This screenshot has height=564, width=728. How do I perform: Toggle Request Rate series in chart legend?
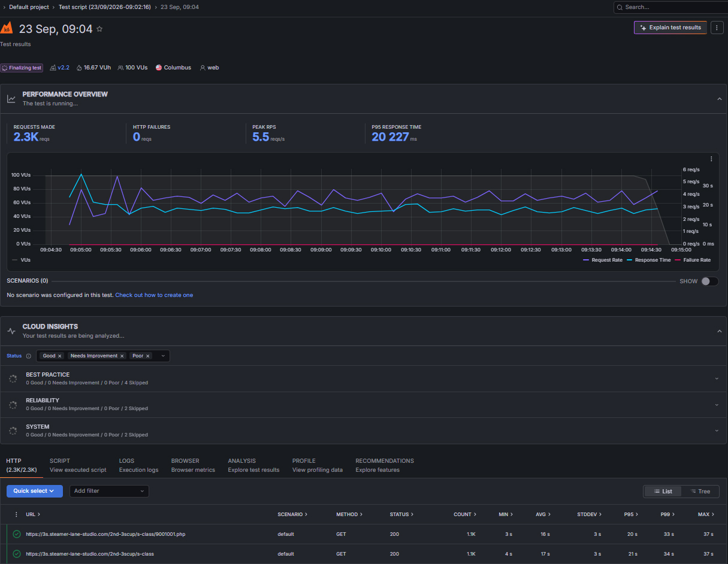pyautogui.click(x=602, y=260)
